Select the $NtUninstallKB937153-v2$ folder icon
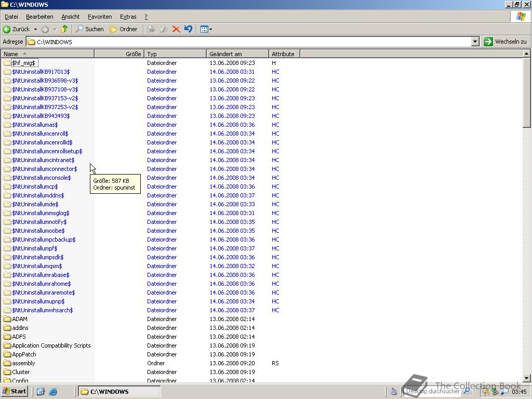The width and height of the screenshot is (532, 399). point(7,98)
